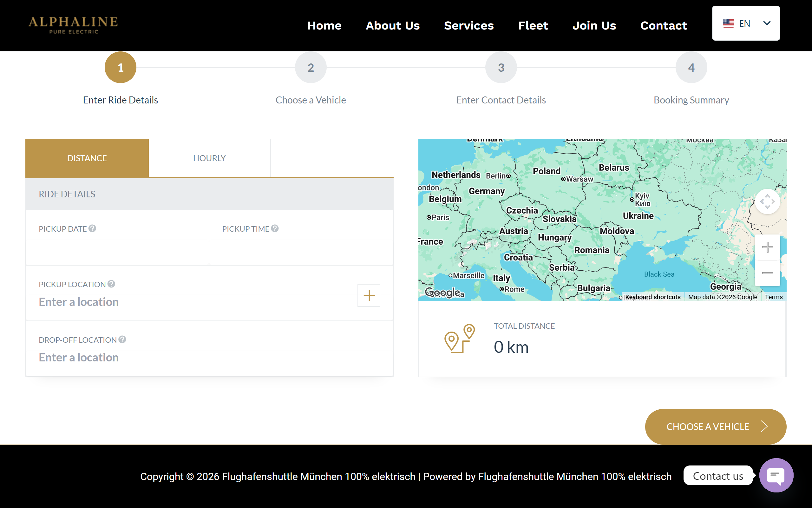This screenshot has width=812, height=508.
Task: Select the Distance tab
Action: [87, 158]
